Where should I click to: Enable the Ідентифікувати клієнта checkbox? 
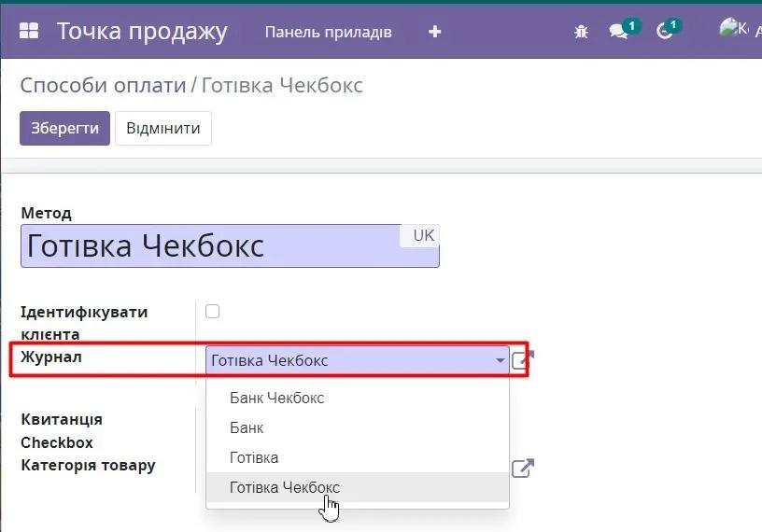213,312
